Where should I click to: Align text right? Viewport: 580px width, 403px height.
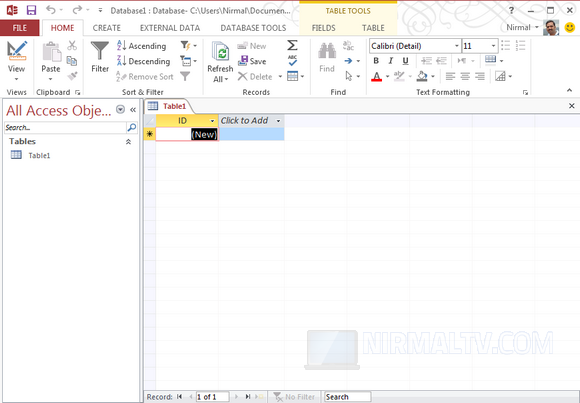[x=480, y=76]
